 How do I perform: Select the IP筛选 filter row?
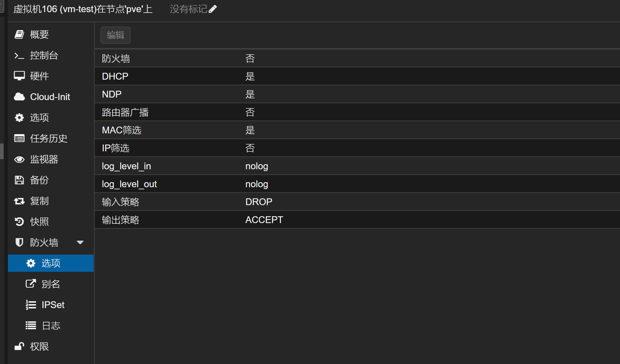[357, 148]
